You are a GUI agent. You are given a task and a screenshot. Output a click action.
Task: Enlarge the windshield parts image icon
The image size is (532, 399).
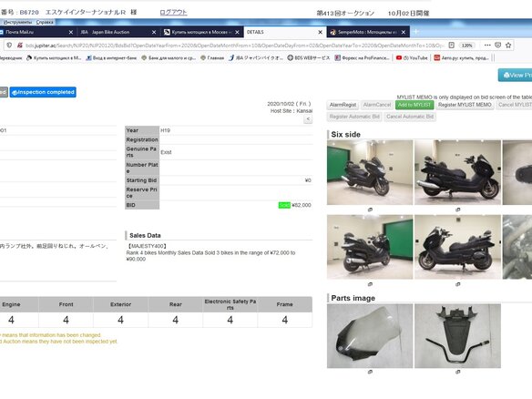(370, 372)
